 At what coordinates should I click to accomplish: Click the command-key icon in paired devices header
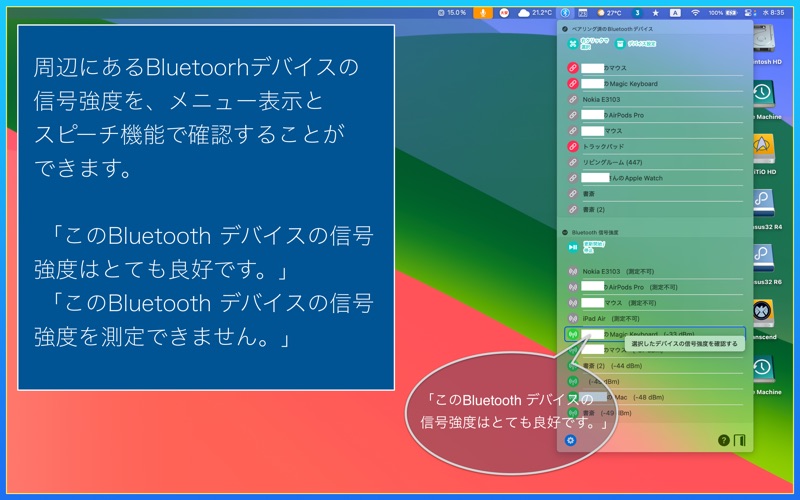tap(572, 44)
